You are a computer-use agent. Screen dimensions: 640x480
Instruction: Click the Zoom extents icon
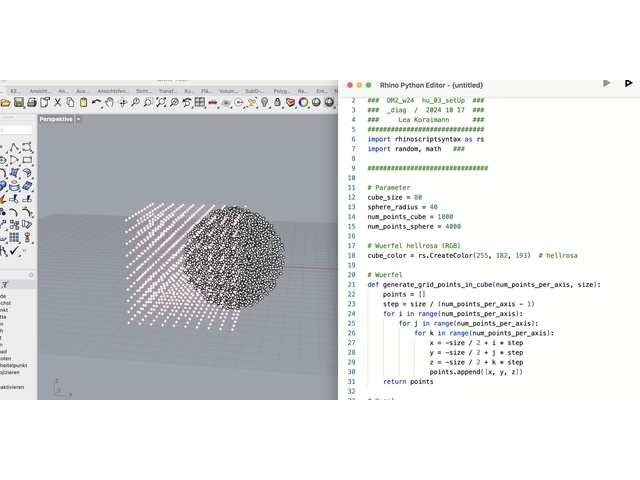tap(161, 102)
